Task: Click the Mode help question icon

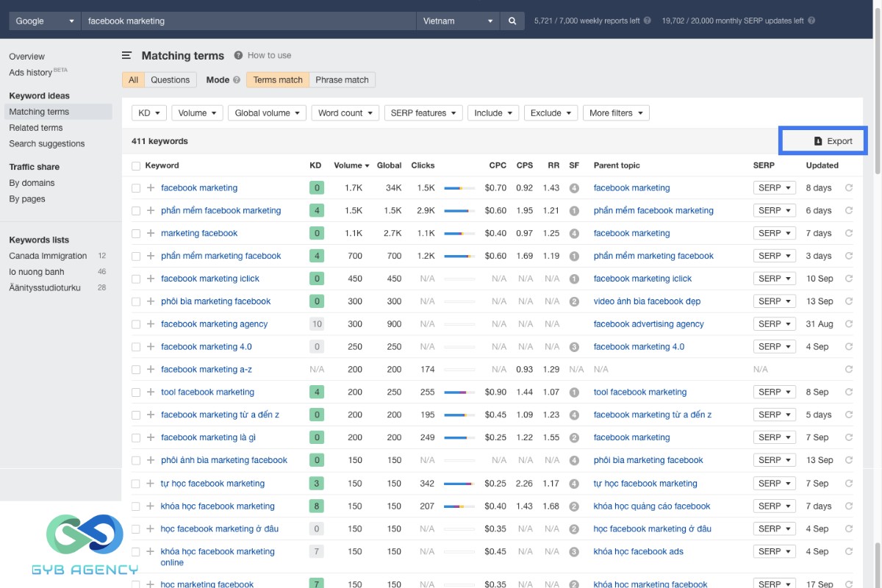Action: coord(237,80)
